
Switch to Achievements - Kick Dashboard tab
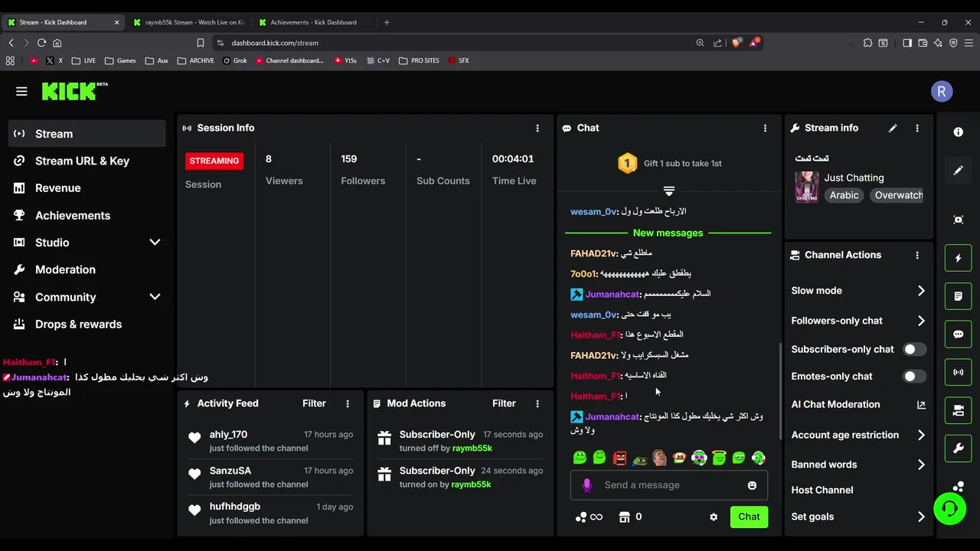point(314,22)
